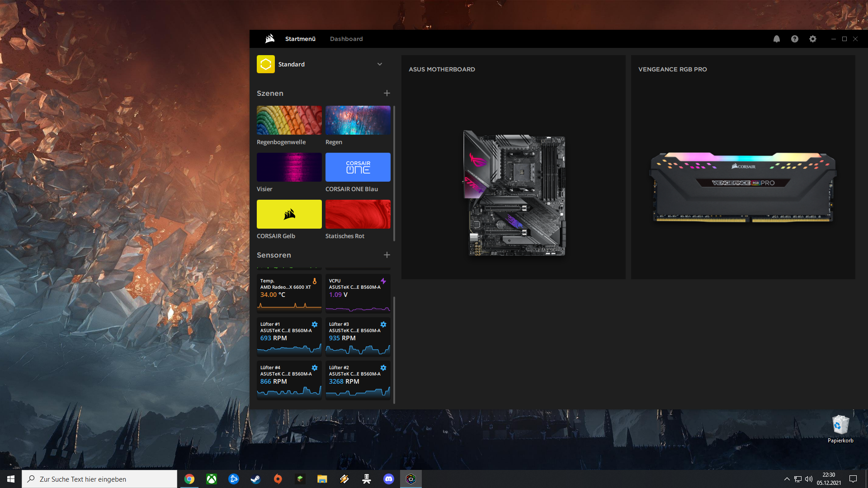Expand the Standard profile dropdown
The width and height of the screenshot is (868, 488).
(x=380, y=64)
